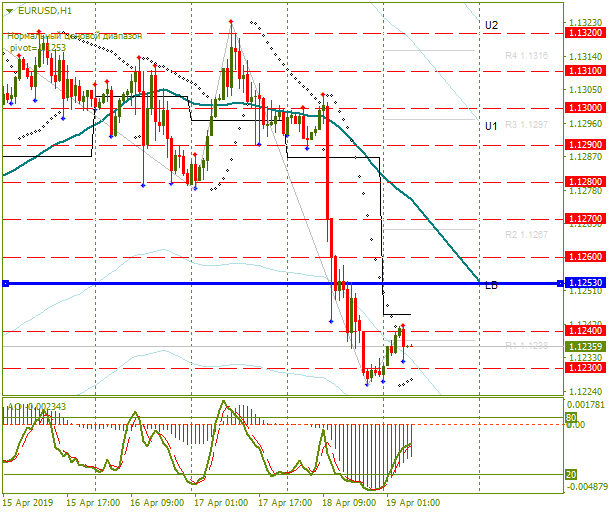Viewport: 609px width, 514px height.
Task: Click the red 1.13200 level label
Action: point(585,33)
